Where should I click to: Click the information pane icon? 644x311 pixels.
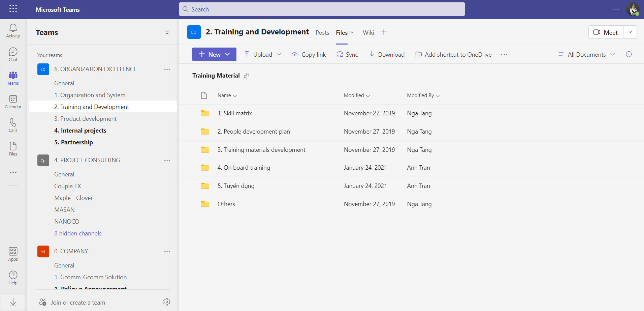point(629,54)
